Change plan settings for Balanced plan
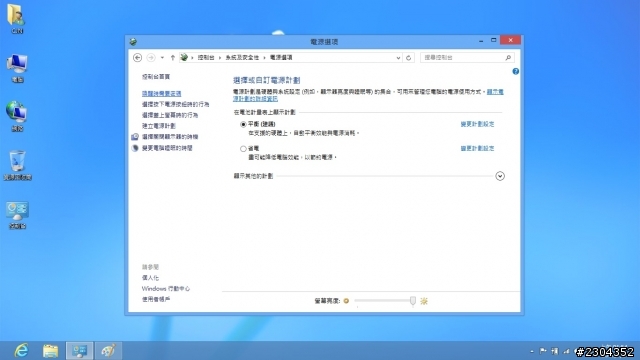The width and height of the screenshot is (640, 360). click(477, 124)
